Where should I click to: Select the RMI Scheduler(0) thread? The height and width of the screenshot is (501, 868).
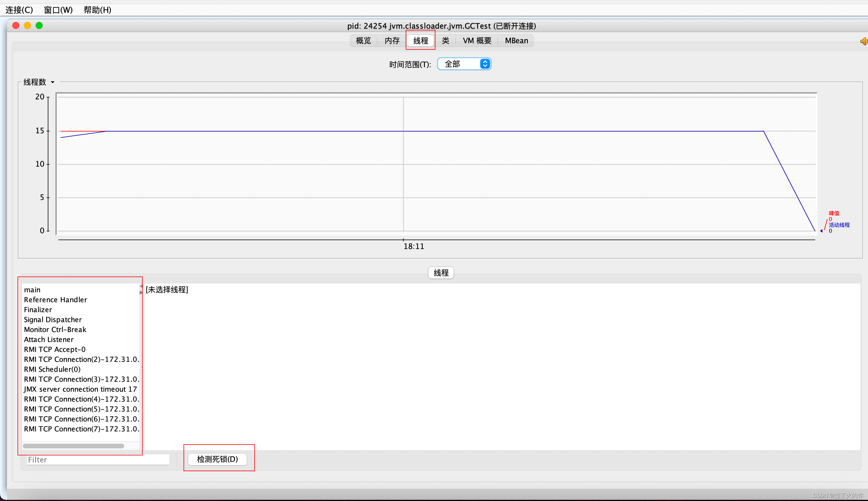[x=52, y=369]
